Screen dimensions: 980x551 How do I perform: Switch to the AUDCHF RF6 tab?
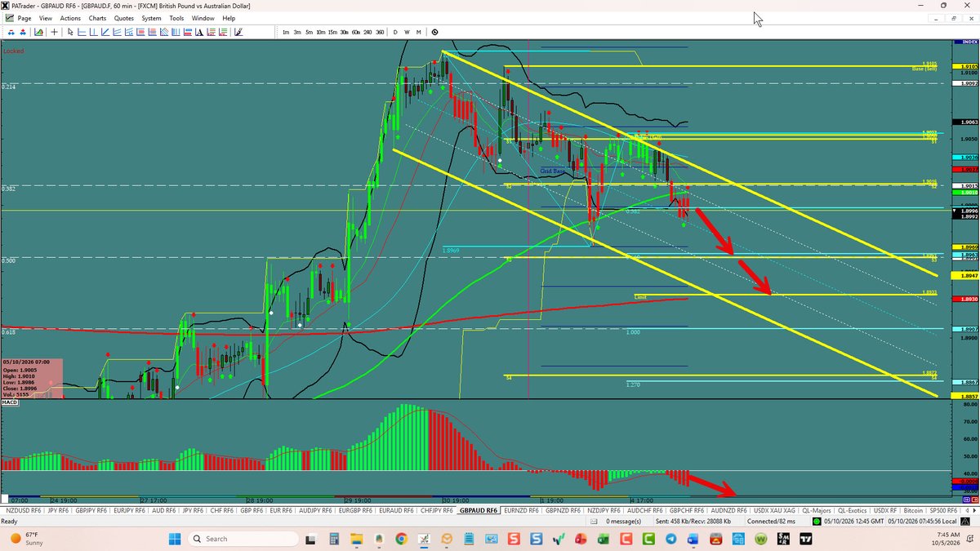645,510
